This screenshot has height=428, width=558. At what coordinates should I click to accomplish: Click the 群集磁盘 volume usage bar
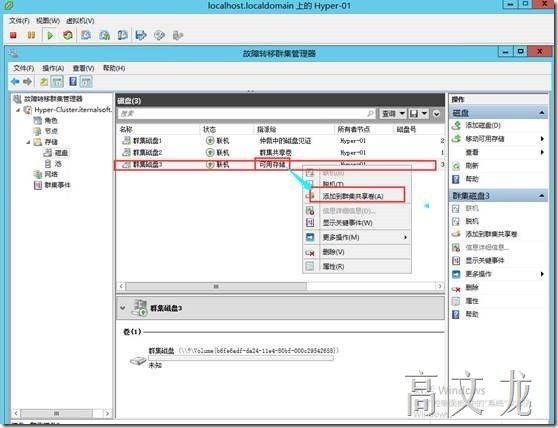click(x=241, y=358)
